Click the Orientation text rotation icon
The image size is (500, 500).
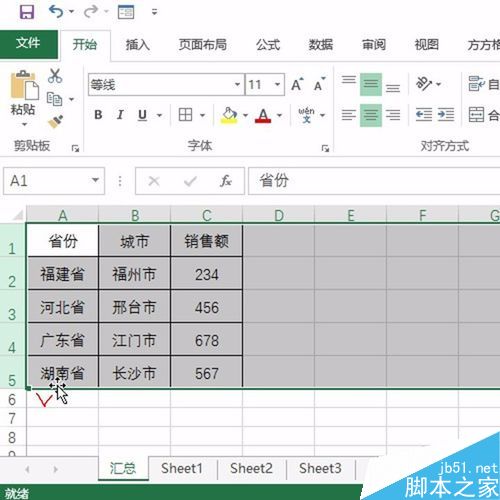[x=424, y=83]
